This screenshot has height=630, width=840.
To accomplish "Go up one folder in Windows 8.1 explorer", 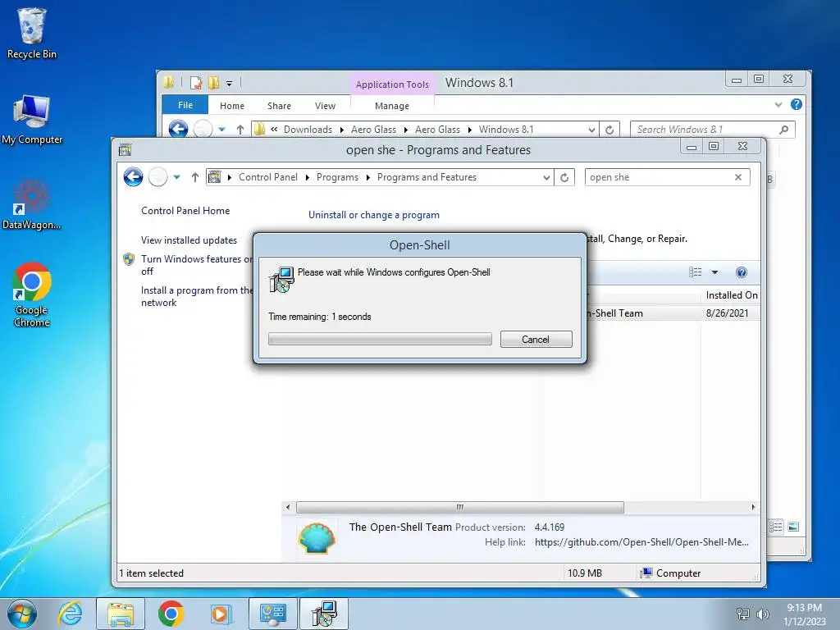I will (x=240, y=130).
